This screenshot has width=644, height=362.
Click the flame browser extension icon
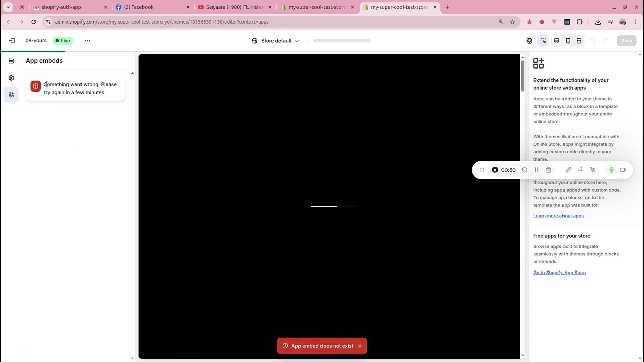tap(529, 22)
